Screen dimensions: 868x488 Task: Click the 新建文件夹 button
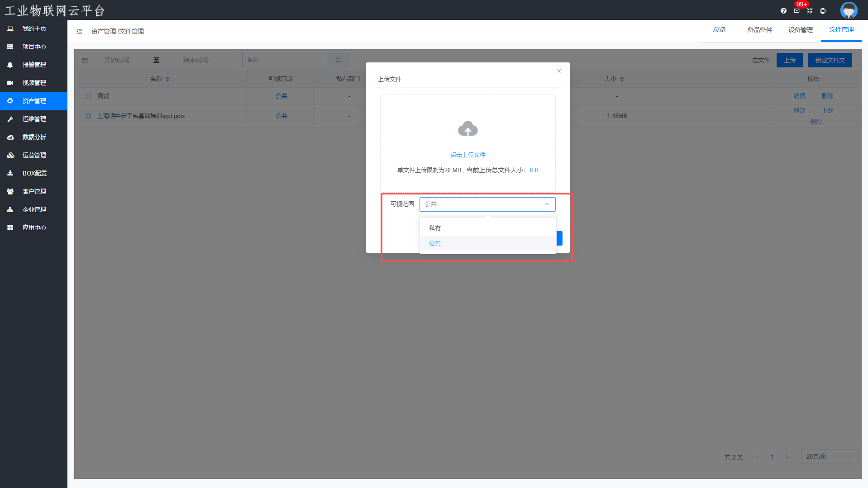(830, 60)
